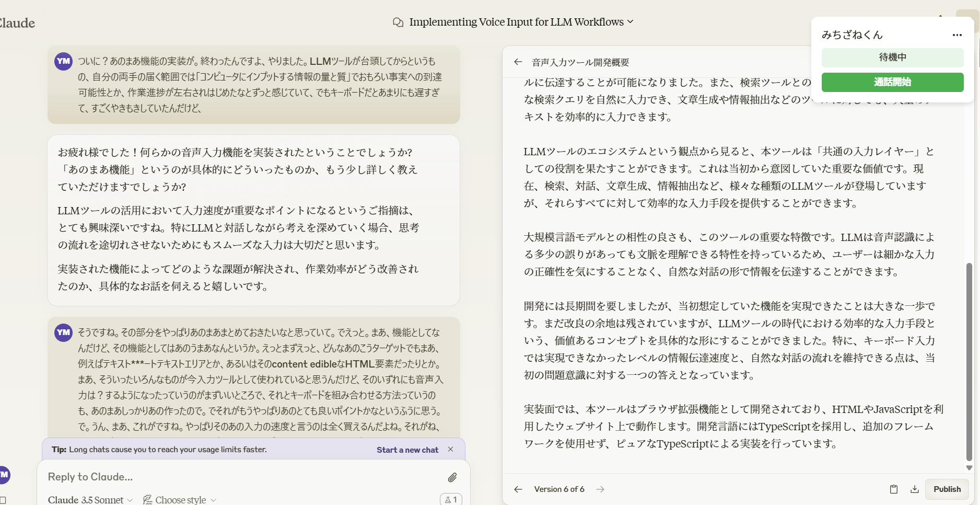The height and width of the screenshot is (505, 980).
Task: Click the Version 6 of 6 label
Action: click(x=559, y=489)
